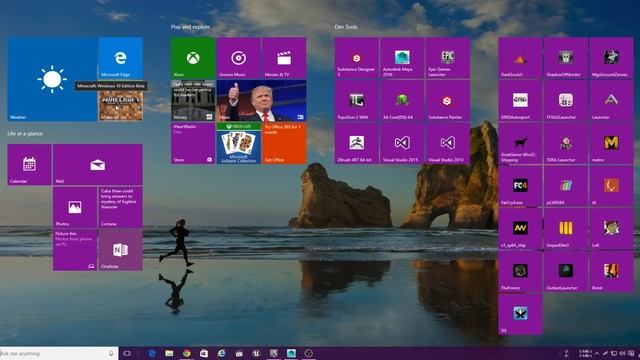
Task: Open the Visual Studio 2013 tile
Action: 448,143
